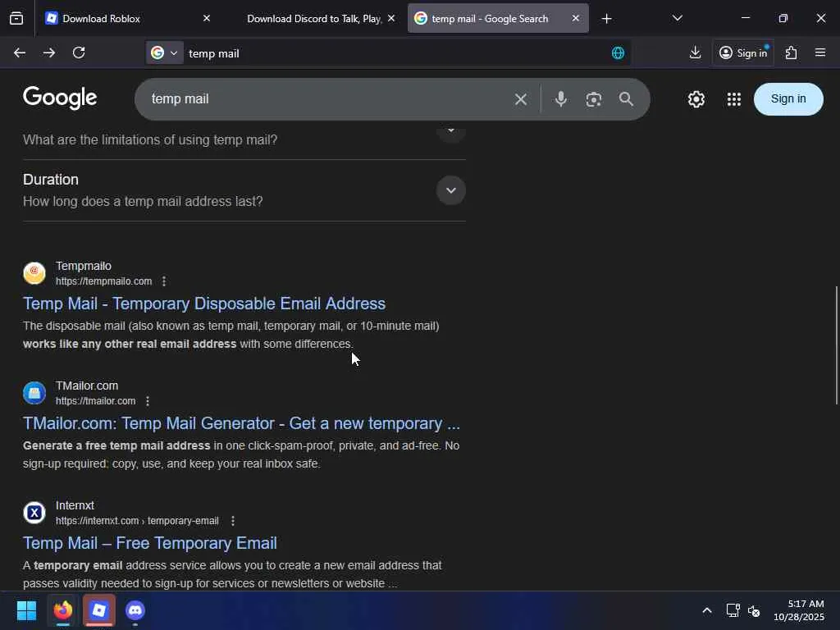The height and width of the screenshot is (630, 840).
Task: Open more options for Internxt result
Action: (x=232, y=521)
